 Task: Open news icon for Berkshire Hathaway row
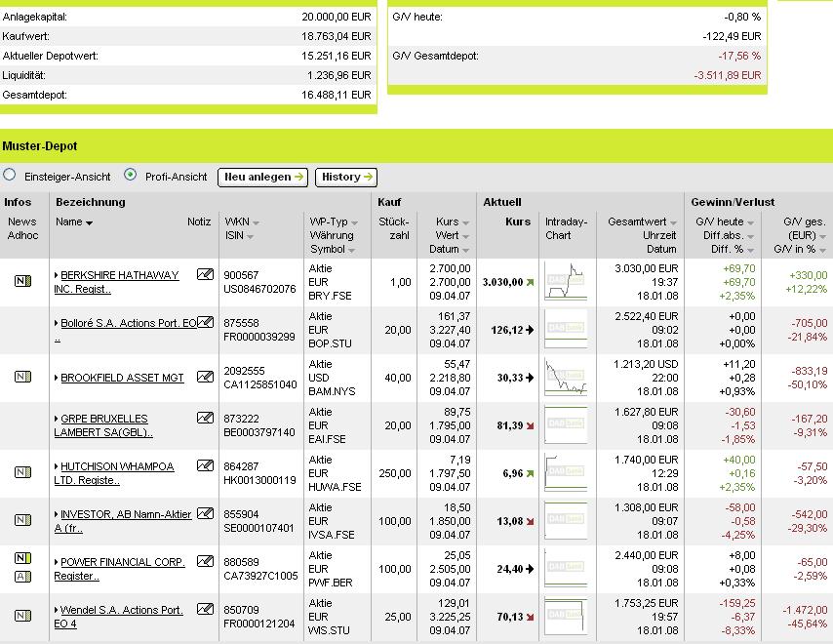pos(22,281)
